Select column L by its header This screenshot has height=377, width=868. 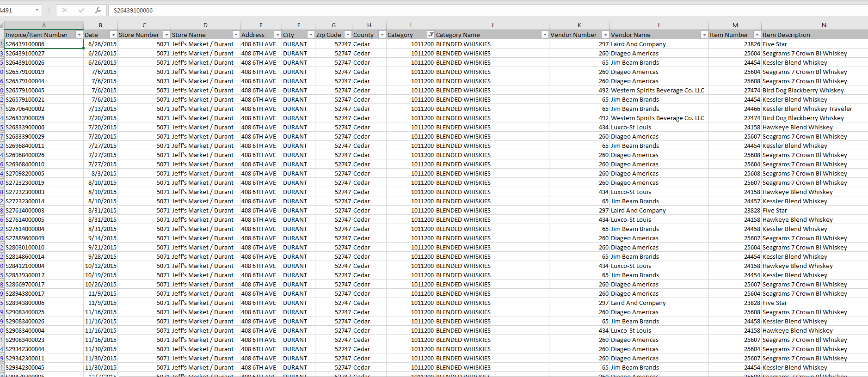coord(659,25)
